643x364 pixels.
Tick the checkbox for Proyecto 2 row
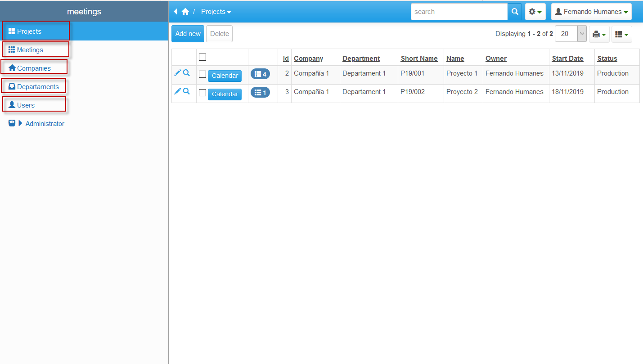pyautogui.click(x=202, y=93)
